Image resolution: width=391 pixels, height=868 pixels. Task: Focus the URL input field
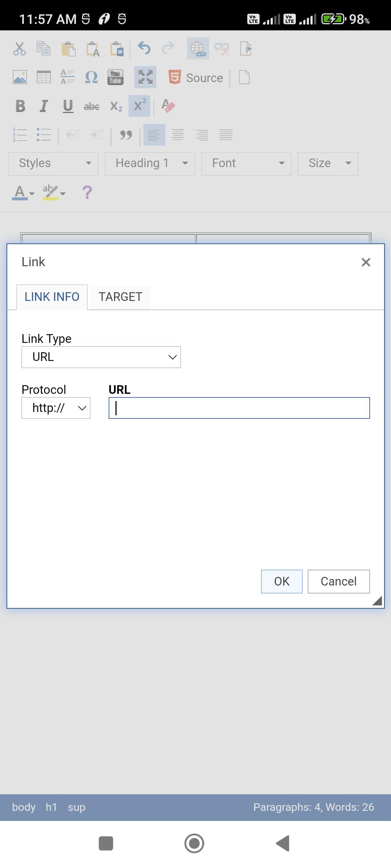(239, 408)
